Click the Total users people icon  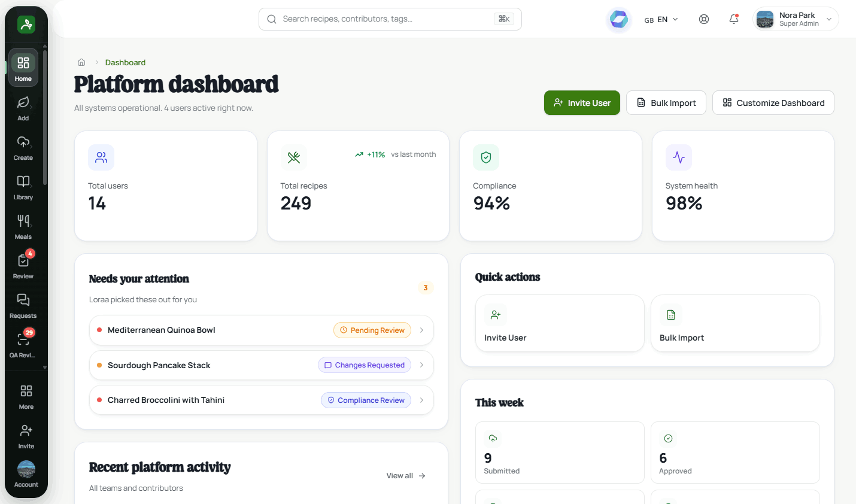pyautogui.click(x=101, y=157)
